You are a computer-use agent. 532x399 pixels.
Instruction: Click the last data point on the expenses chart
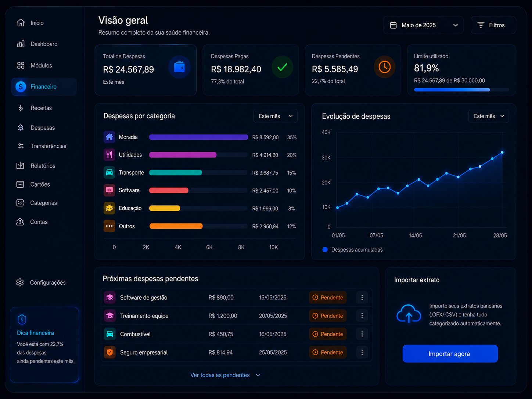502,152
